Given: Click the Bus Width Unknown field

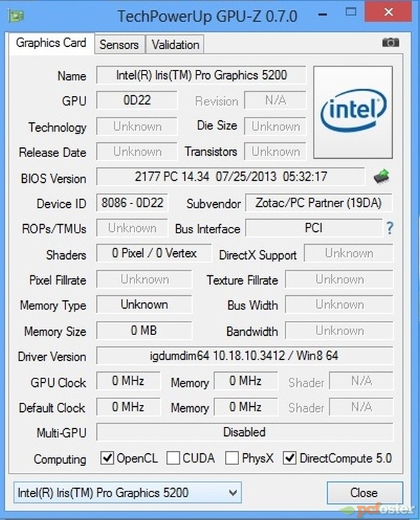Looking at the screenshot, I should tap(339, 304).
